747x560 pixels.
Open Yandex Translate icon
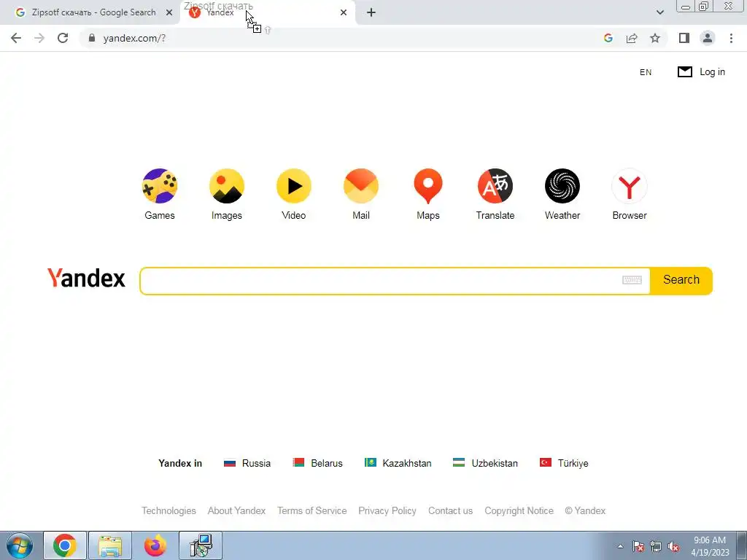(x=495, y=186)
